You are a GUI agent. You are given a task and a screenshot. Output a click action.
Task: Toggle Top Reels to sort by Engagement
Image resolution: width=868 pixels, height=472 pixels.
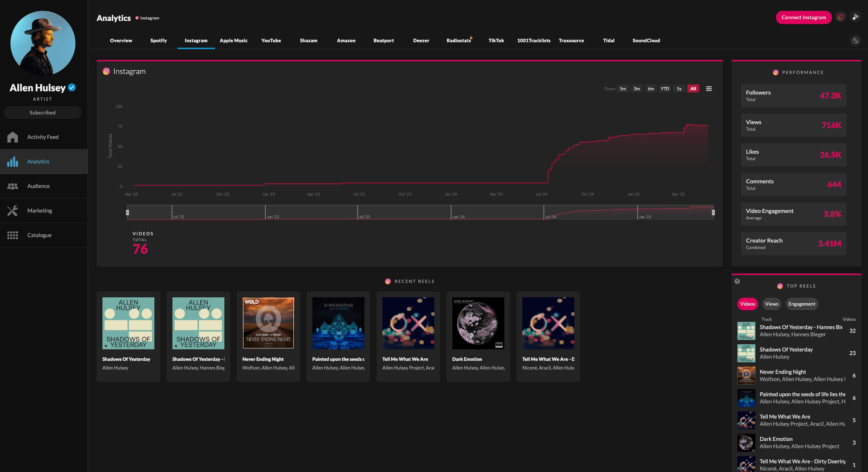pos(802,304)
